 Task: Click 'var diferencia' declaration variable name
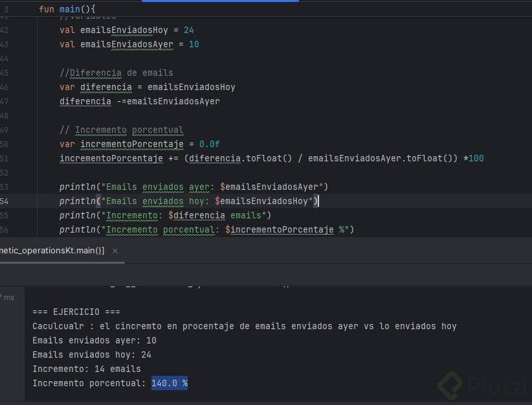pyautogui.click(x=104, y=87)
